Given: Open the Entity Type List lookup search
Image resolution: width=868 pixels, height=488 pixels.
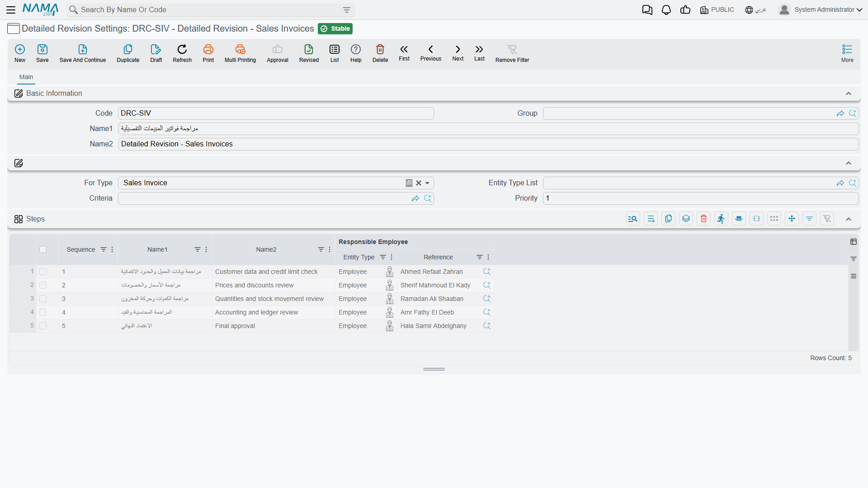Looking at the screenshot, I should point(853,183).
